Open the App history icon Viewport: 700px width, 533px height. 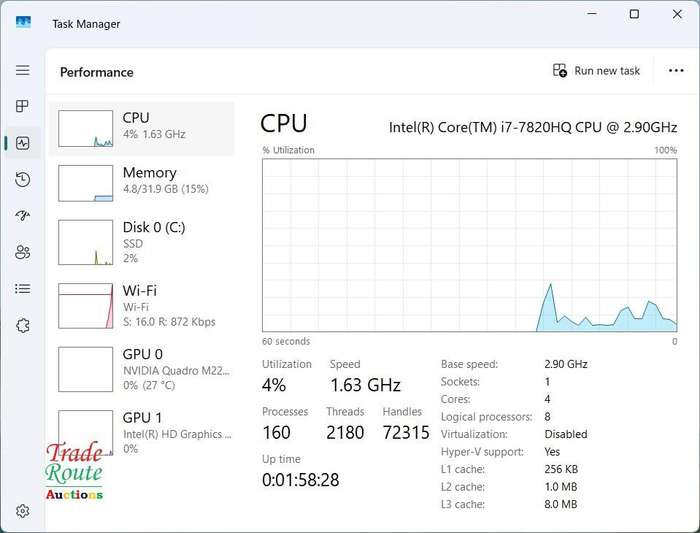tap(23, 179)
